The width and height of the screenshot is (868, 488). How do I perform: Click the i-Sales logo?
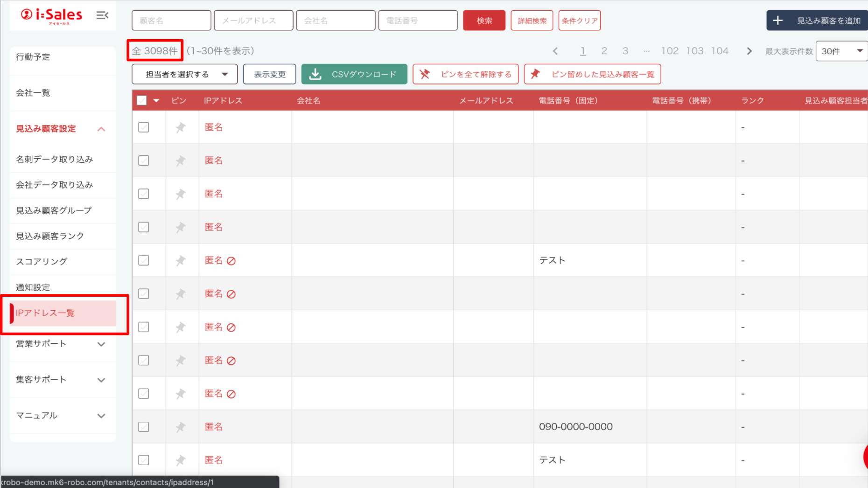click(52, 15)
